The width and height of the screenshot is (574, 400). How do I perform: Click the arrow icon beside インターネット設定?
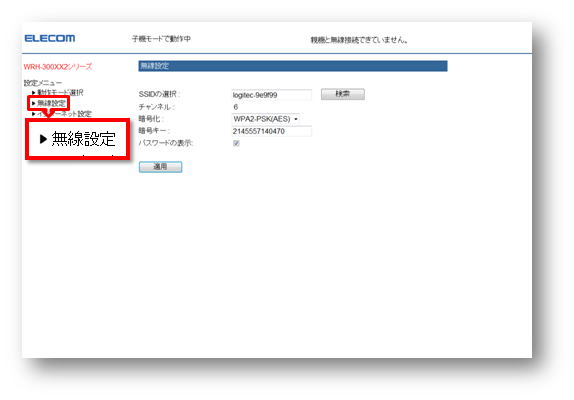(34, 114)
